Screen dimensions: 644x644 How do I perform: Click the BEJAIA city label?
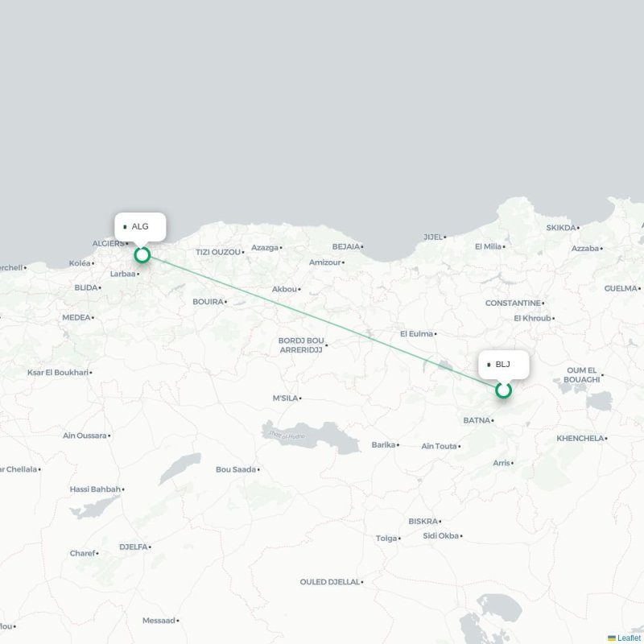(346, 247)
